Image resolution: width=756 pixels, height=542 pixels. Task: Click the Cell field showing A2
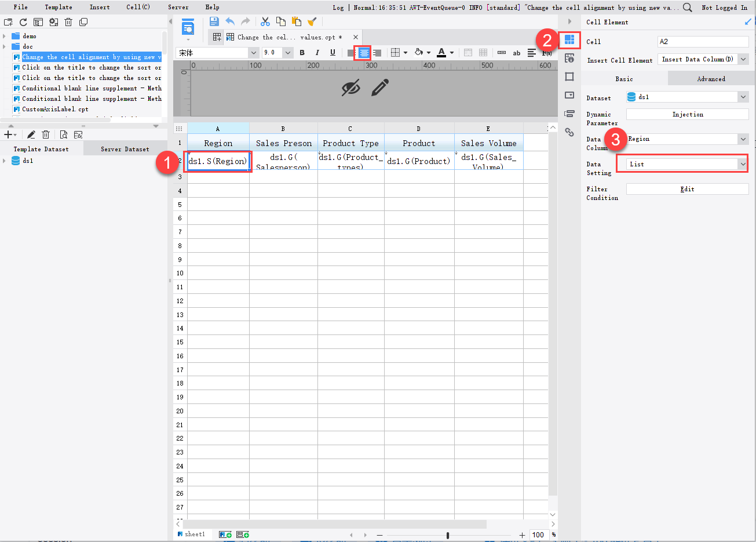pos(703,41)
